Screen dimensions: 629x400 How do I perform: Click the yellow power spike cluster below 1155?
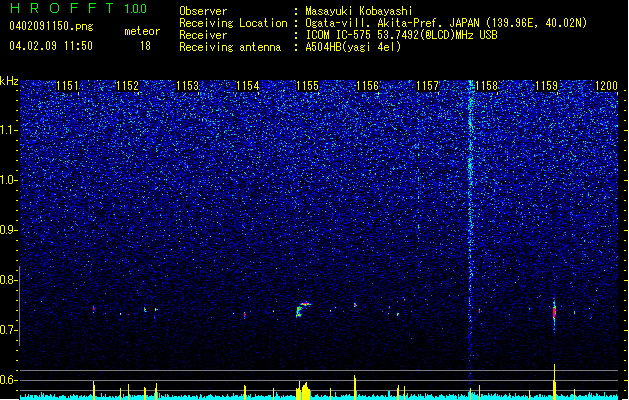[303, 391]
